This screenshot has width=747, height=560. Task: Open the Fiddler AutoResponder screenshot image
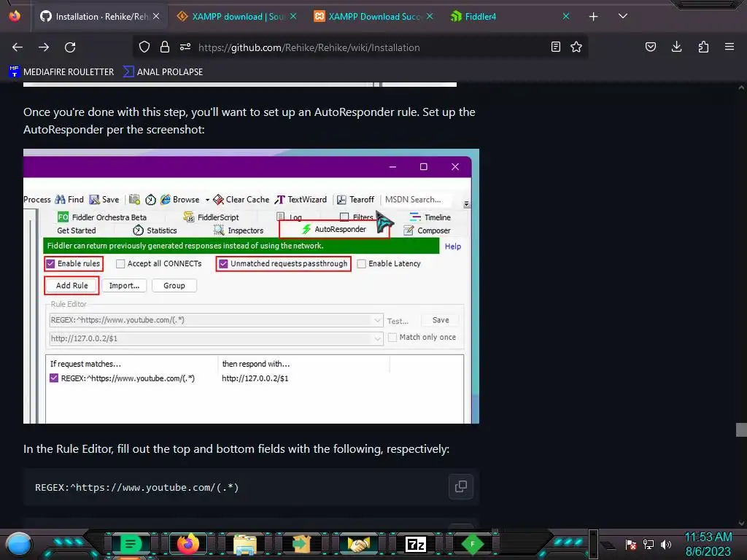click(x=251, y=286)
